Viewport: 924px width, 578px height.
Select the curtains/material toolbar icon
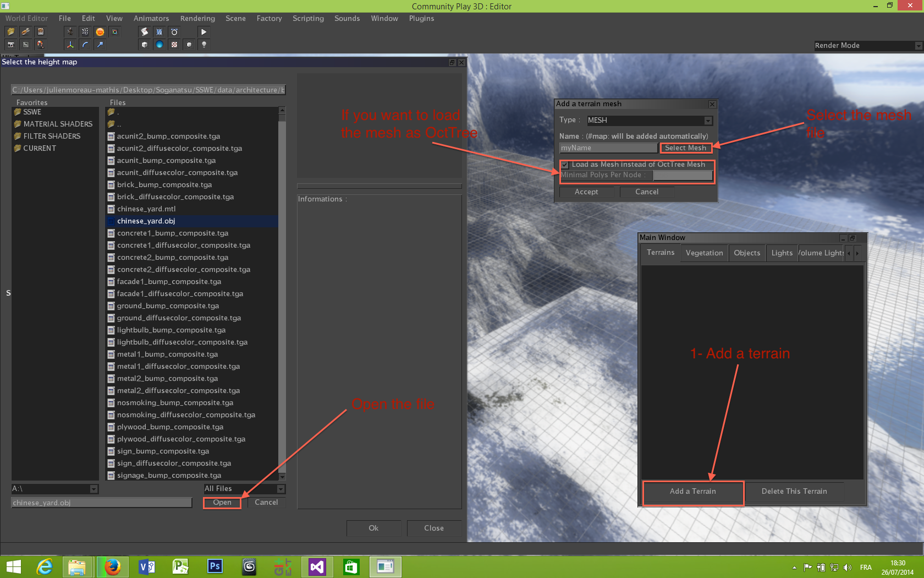[x=159, y=31]
